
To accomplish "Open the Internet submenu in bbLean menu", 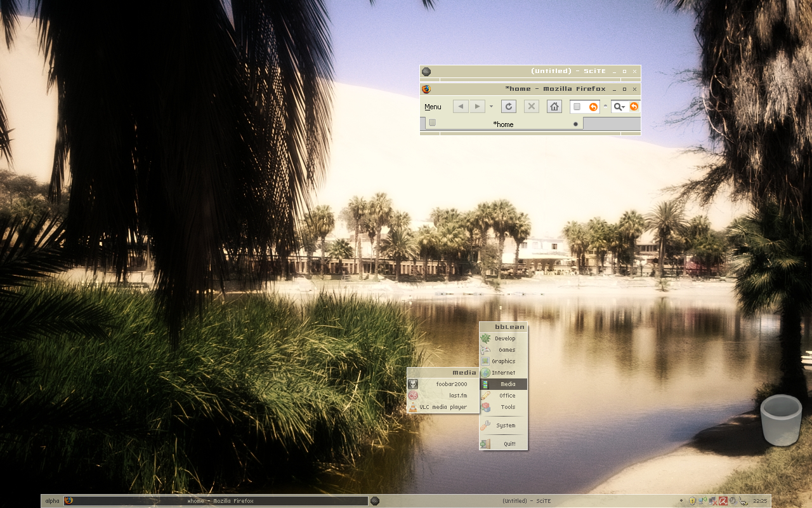I will click(504, 373).
